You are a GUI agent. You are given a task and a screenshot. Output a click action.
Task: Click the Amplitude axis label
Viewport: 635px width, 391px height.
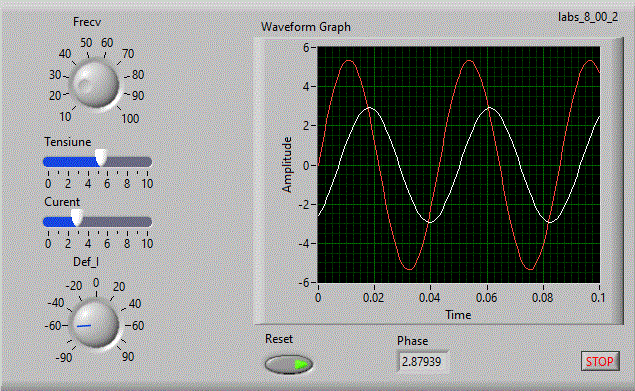[287, 165]
